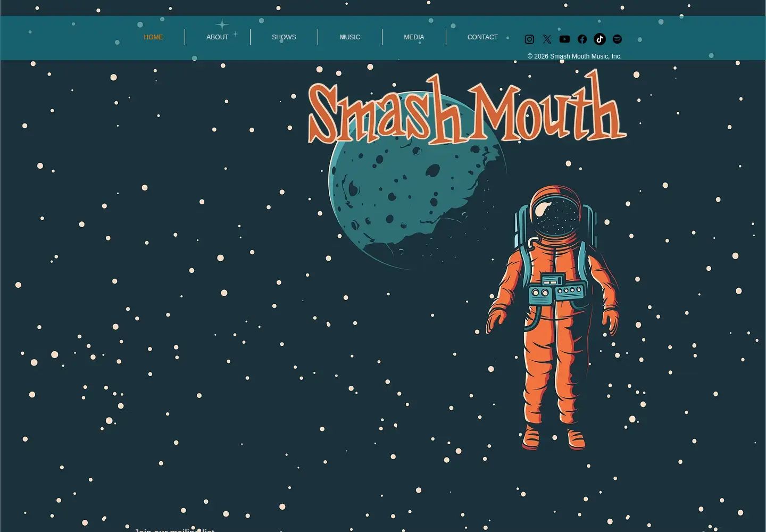
Task: Click the copyright text '© 2026 Smash Mouth Music, Inc.'
Action: [574, 56]
